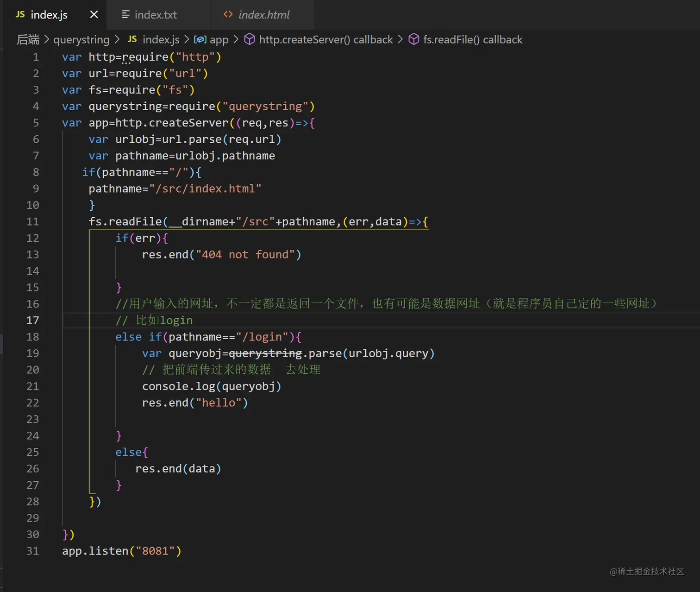
Task: Open the index.js file breadcrumb
Action: (x=161, y=40)
